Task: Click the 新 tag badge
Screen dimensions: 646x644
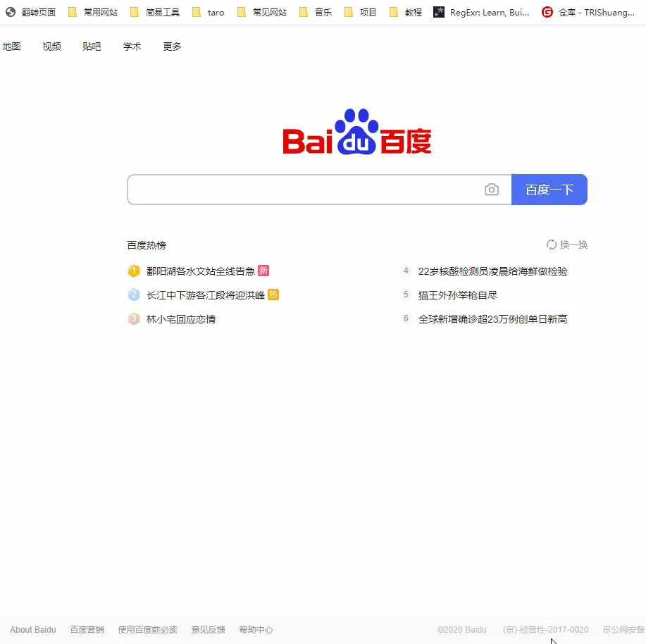Action: tap(263, 271)
